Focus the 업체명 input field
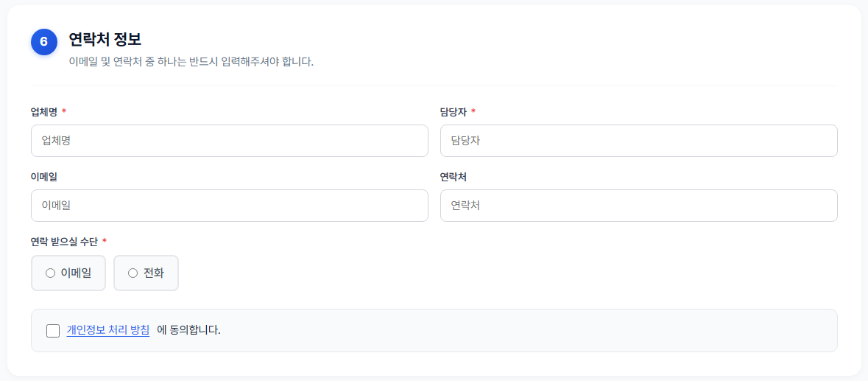The image size is (868, 381). click(230, 141)
